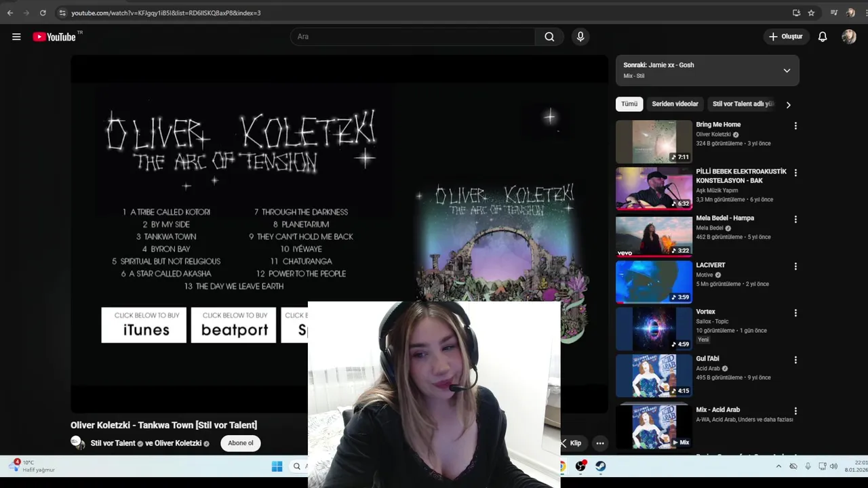The width and height of the screenshot is (868, 488).
Task: Open the iTunes buy button in video
Action: pos(144,325)
